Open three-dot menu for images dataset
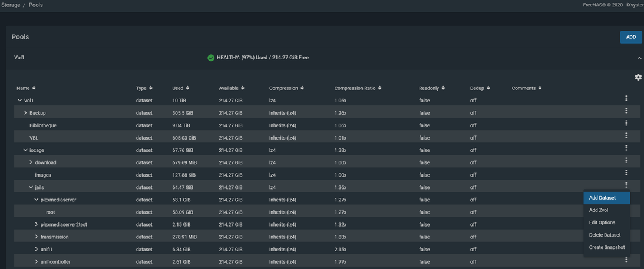 tap(626, 172)
